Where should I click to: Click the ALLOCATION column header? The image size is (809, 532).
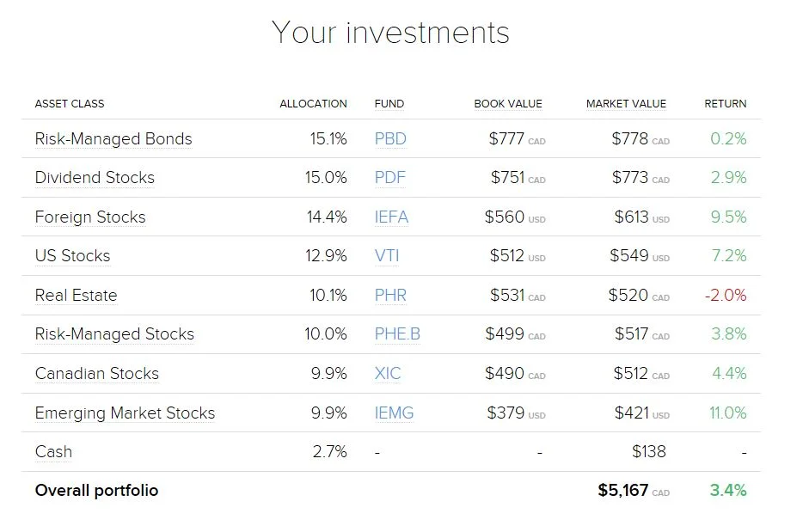pyautogui.click(x=313, y=104)
